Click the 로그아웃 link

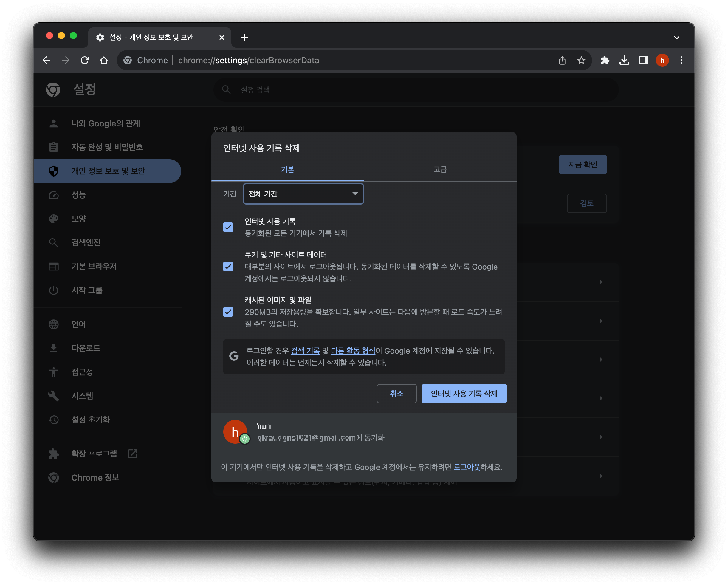pyautogui.click(x=466, y=467)
